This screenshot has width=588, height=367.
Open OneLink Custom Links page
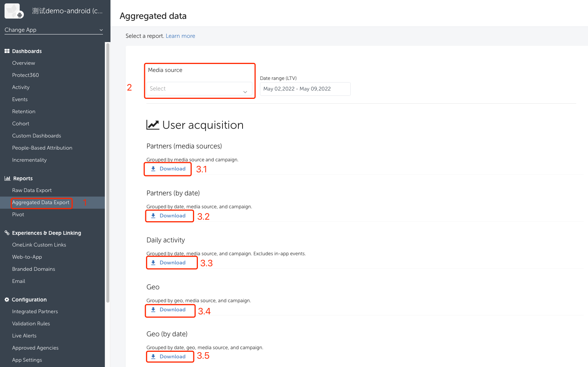point(39,245)
